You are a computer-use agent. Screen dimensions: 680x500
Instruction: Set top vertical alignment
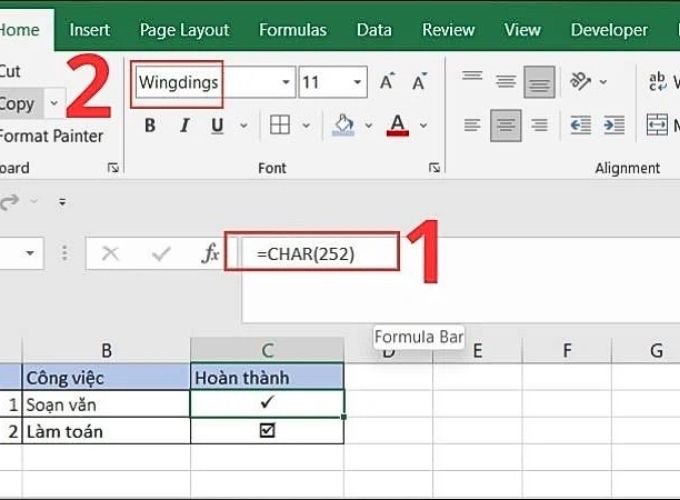pos(472,76)
